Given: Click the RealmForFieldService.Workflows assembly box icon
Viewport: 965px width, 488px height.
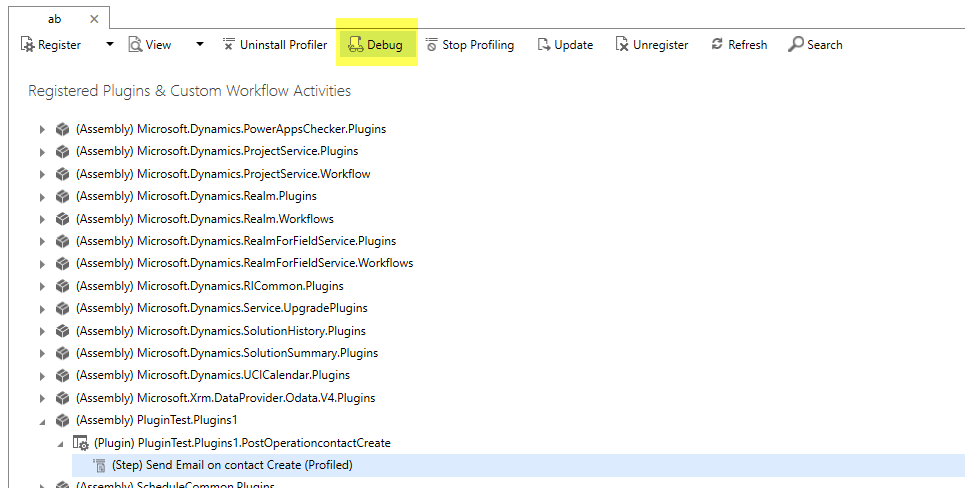Looking at the screenshot, I should tap(62, 263).
